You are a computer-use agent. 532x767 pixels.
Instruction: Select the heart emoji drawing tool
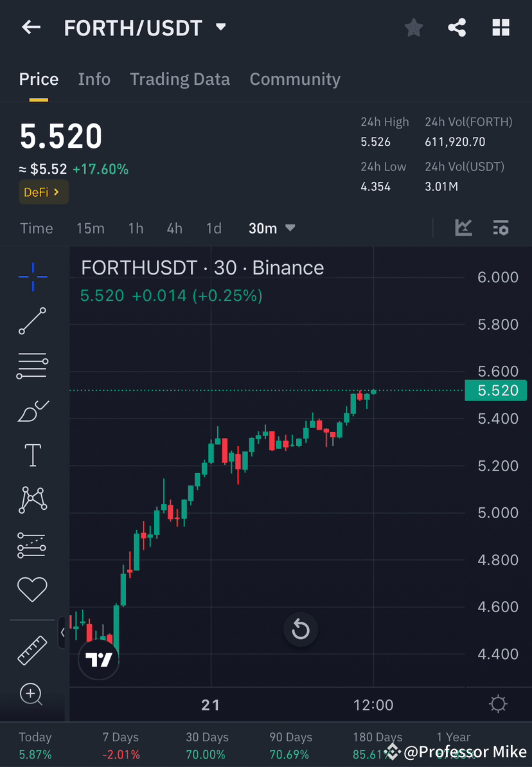tap(32, 589)
